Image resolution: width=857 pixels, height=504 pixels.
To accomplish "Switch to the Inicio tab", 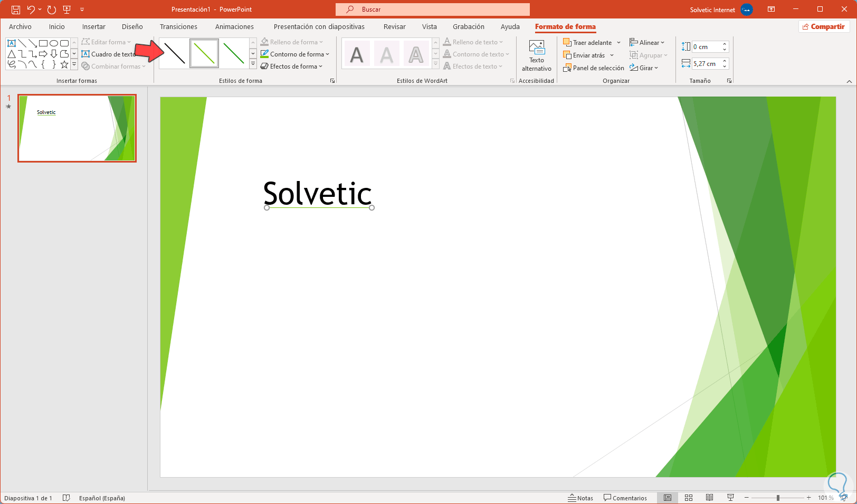I will tap(57, 26).
